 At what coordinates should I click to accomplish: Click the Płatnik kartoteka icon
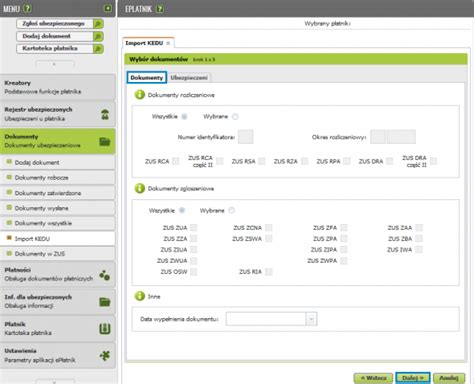(x=105, y=329)
